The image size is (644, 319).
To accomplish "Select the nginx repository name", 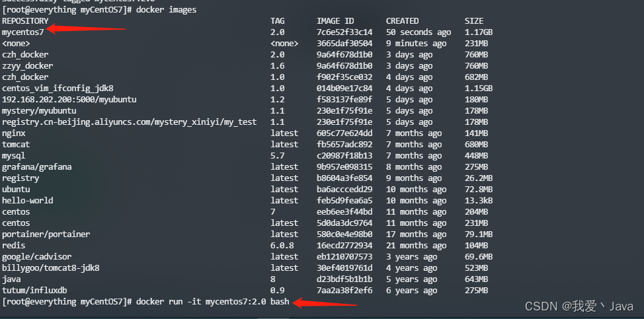I will (13, 133).
